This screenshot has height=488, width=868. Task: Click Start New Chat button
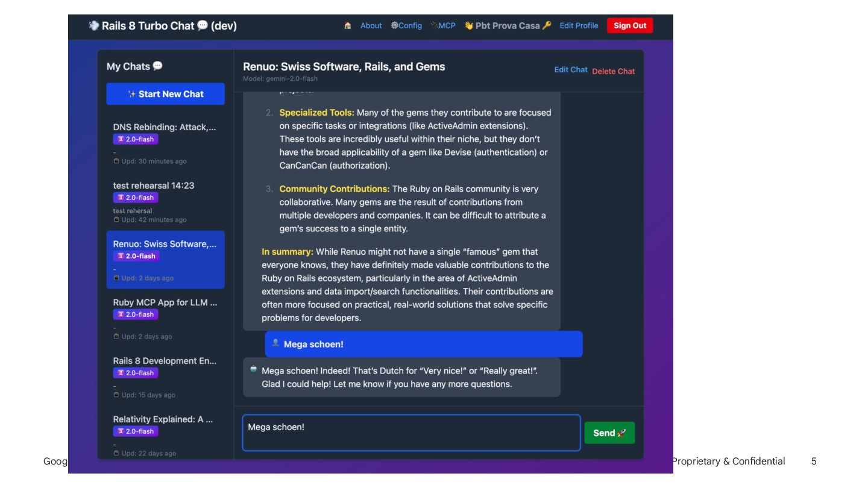click(x=166, y=94)
